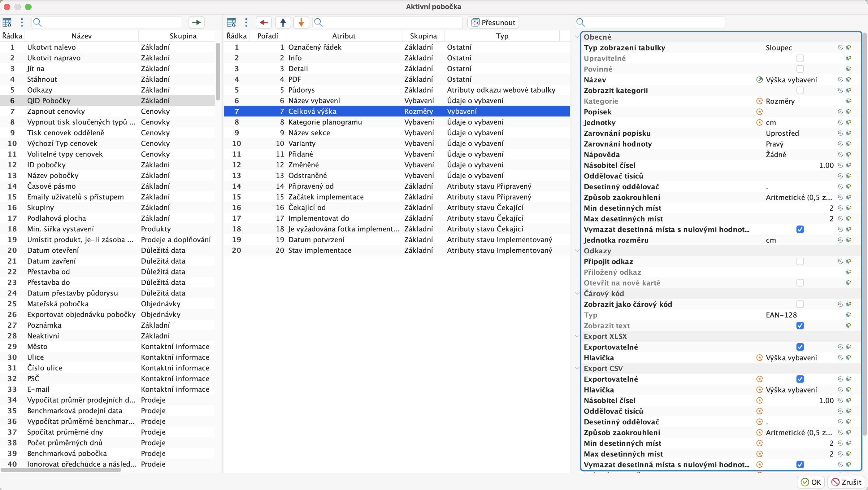Screen dimensions: 868x490
Task: Sort by Atribut column header
Action: [344, 36]
